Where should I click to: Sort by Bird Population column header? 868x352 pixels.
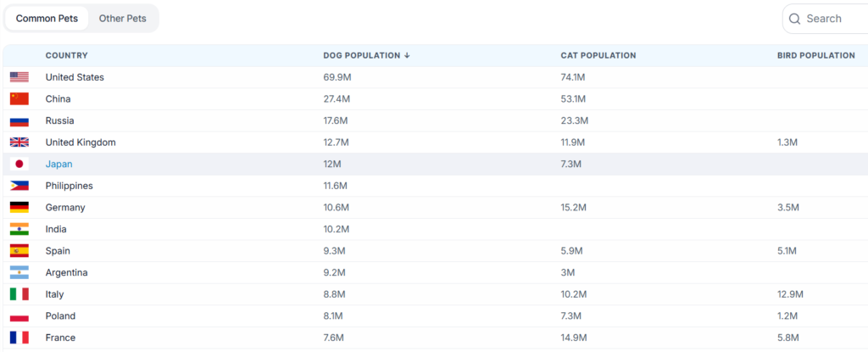pos(815,55)
